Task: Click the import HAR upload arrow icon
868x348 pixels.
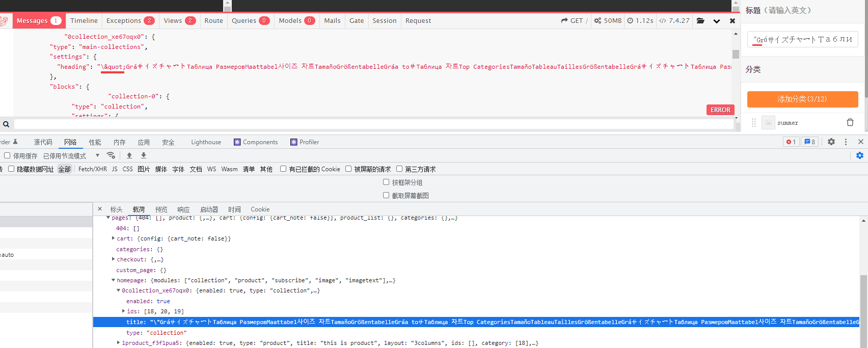Action: pos(129,155)
